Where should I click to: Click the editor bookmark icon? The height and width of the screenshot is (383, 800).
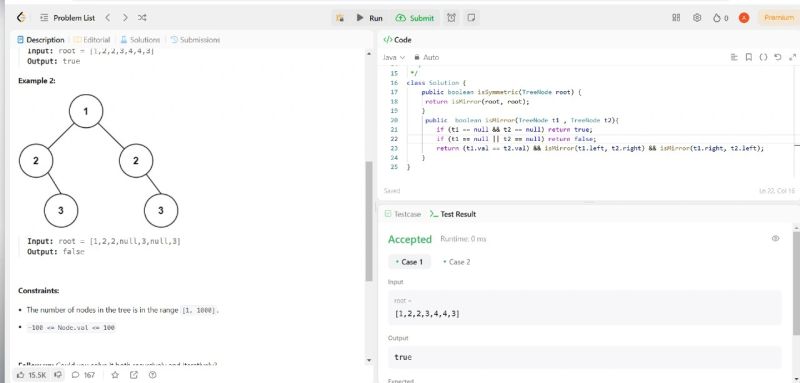748,57
